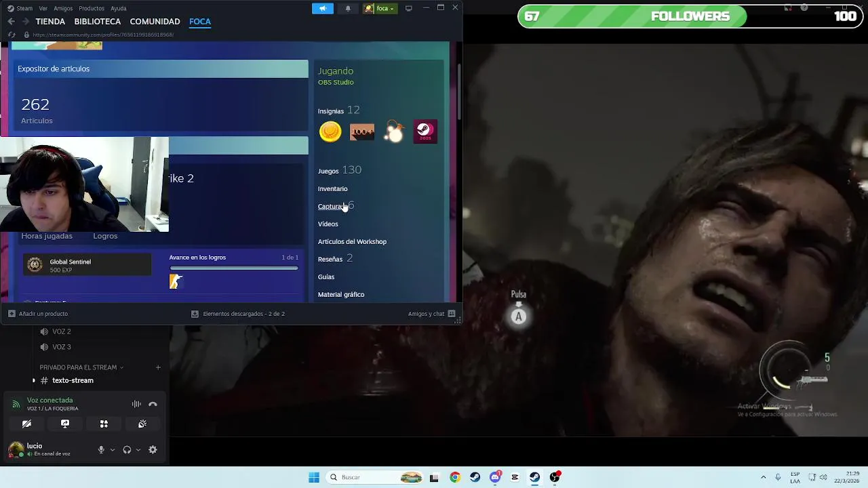Image resolution: width=868 pixels, height=488 pixels.
Task: Go back with the Steam back arrow
Action: pyautogui.click(x=12, y=22)
